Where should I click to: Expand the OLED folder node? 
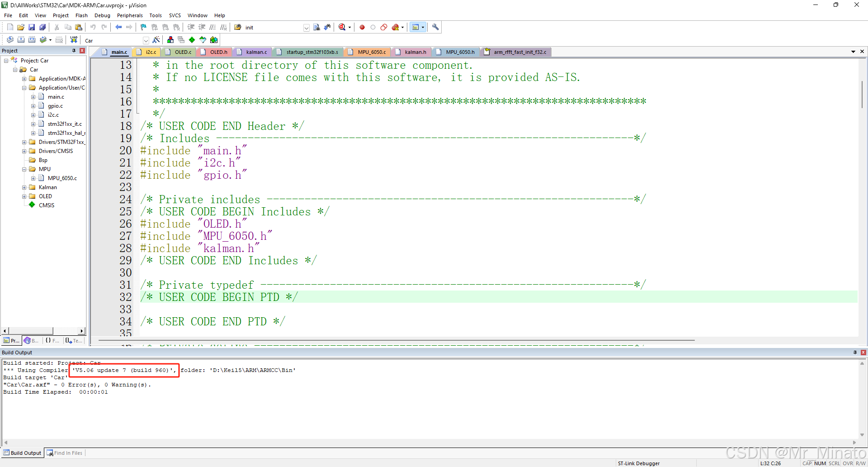click(24, 196)
